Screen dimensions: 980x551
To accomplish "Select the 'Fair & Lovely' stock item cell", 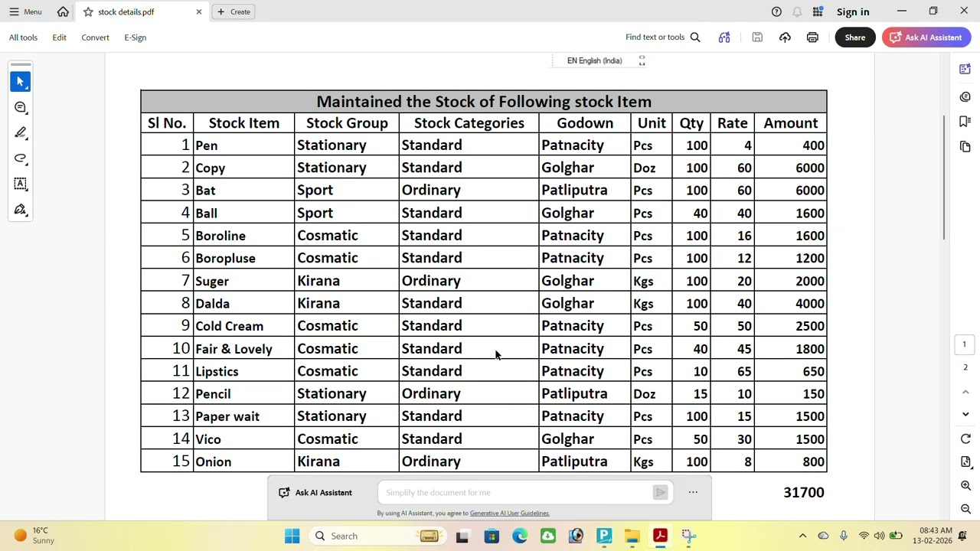I will point(243,349).
